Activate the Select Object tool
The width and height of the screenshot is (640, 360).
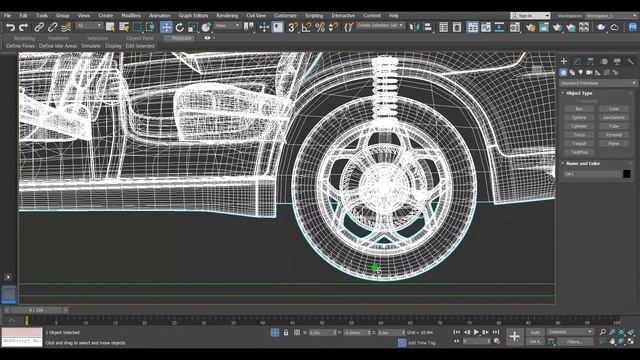[110, 27]
